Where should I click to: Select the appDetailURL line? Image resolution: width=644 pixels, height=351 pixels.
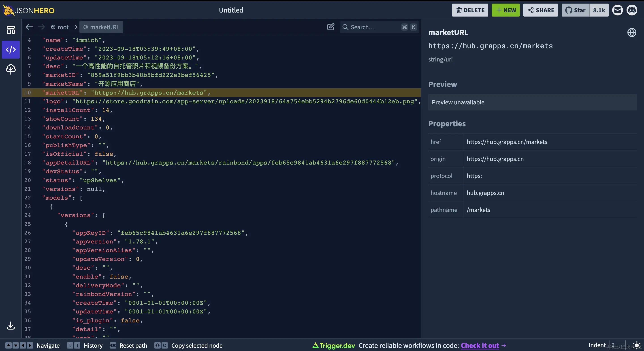[x=221, y=163]
